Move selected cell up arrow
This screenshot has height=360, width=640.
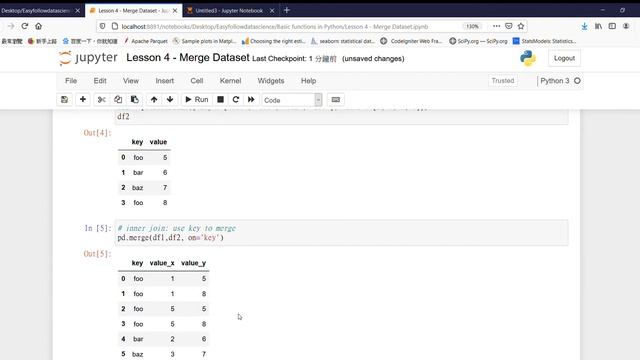pyautogui.click(x=154, y=100)
